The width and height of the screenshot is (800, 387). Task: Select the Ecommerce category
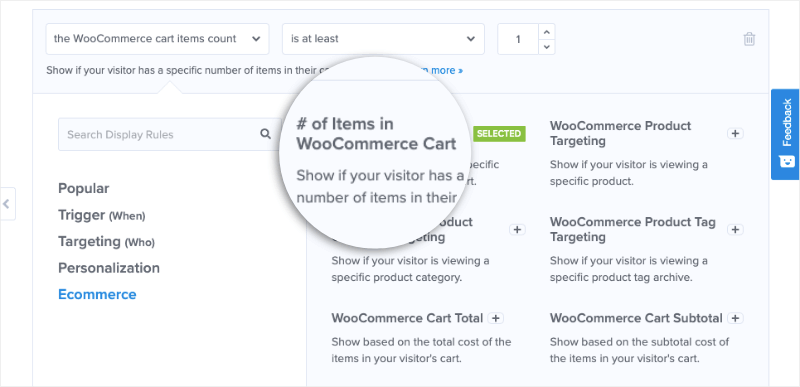(97, 295)
